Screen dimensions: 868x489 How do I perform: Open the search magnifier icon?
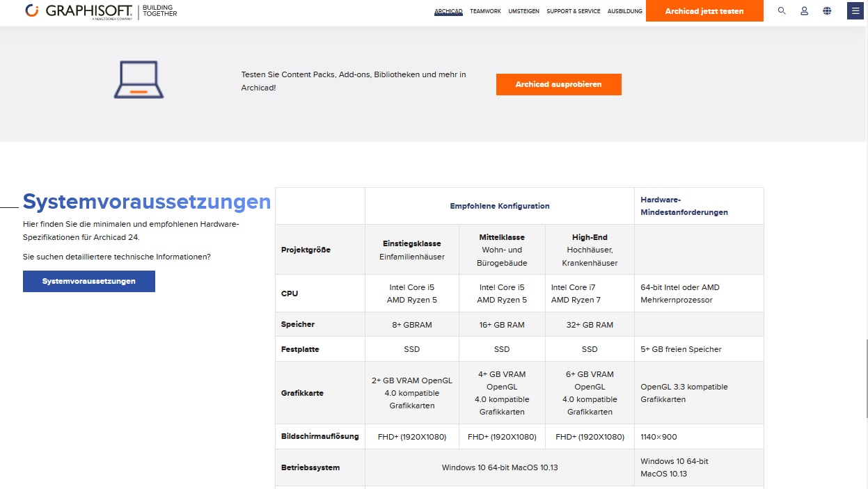coord(782,11)
